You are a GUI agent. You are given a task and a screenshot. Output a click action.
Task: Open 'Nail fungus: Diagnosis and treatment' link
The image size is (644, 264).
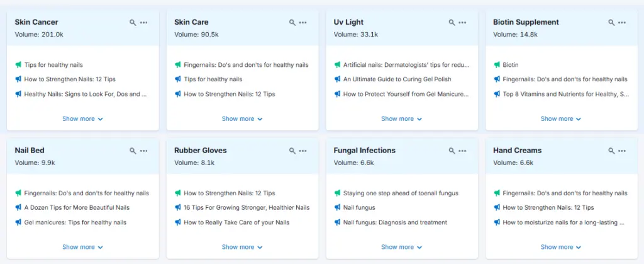pos(395,222)
